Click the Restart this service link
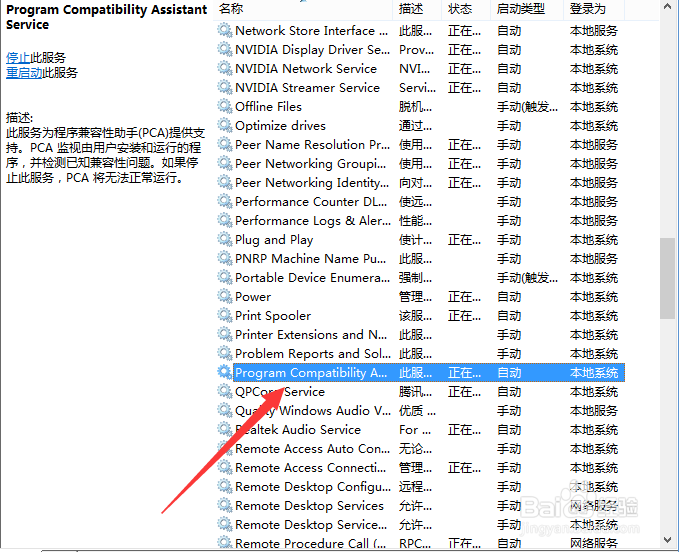 click(x=24, y=72)
